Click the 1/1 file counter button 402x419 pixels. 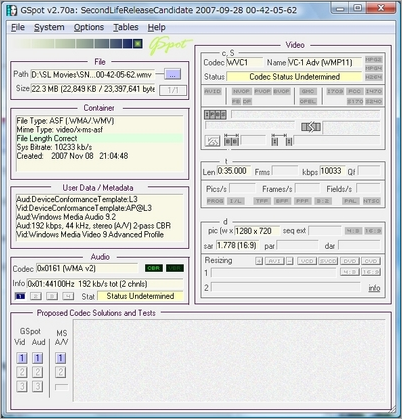[173, 90]
